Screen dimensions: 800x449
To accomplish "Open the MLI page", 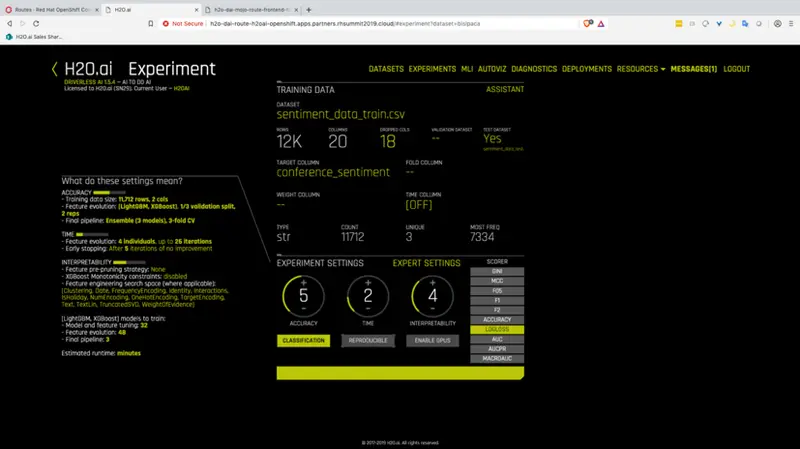I will pos(467,69).
